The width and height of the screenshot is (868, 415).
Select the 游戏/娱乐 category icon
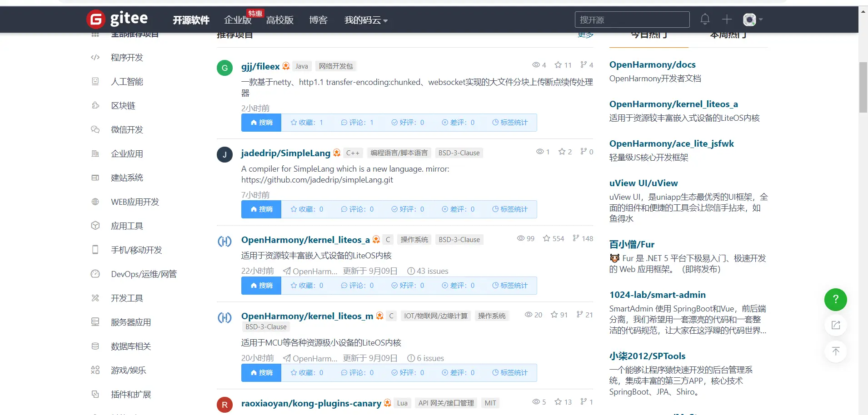pos(95,370)
